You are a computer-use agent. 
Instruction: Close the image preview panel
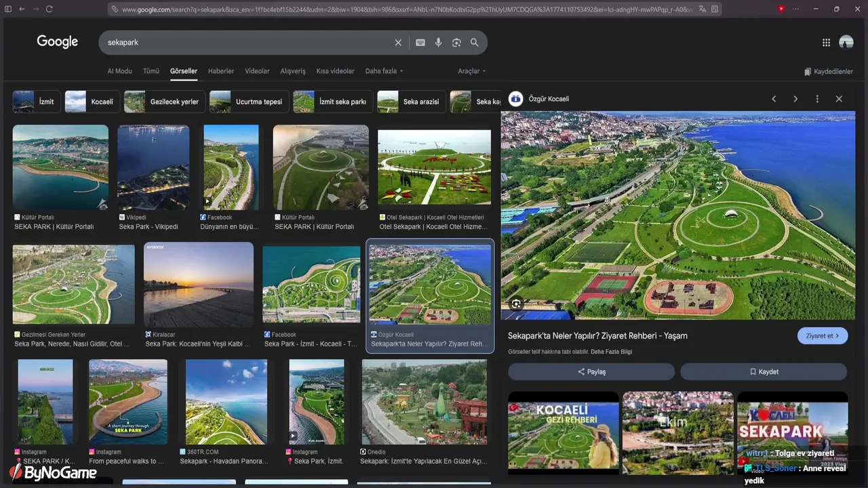(x=839, y=99)
